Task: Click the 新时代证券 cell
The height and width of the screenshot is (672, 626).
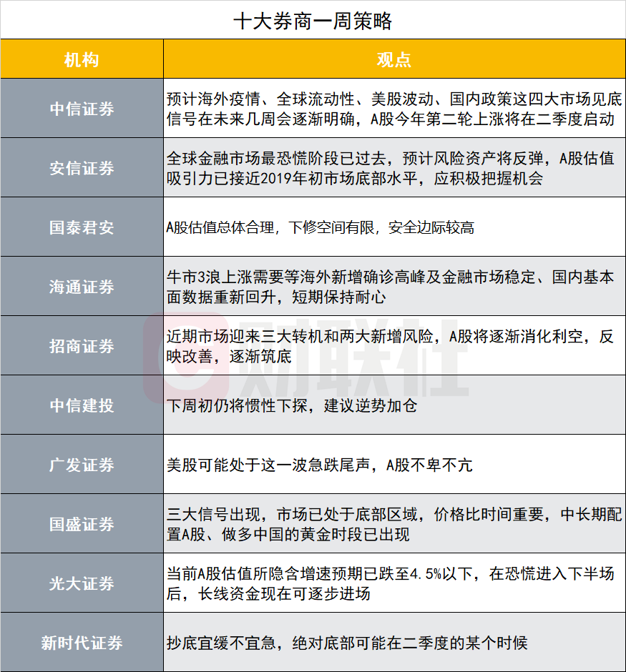Action: pos(81,642)
